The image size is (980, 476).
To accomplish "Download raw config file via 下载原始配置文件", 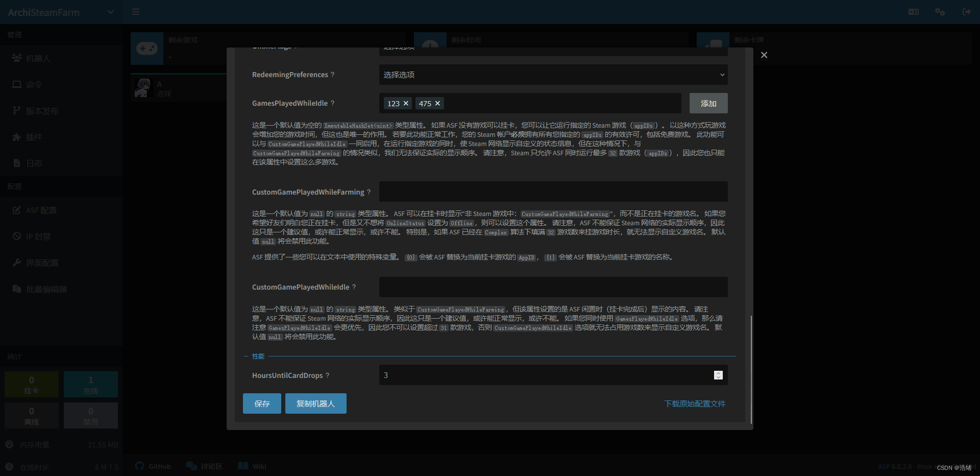I will click(x=694, y=403).
